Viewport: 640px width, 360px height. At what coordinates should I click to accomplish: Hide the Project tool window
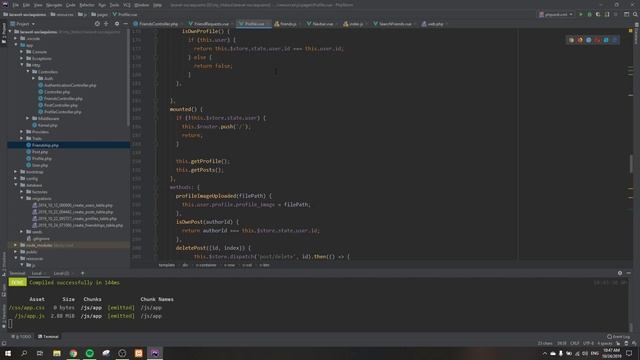point(125,24)
